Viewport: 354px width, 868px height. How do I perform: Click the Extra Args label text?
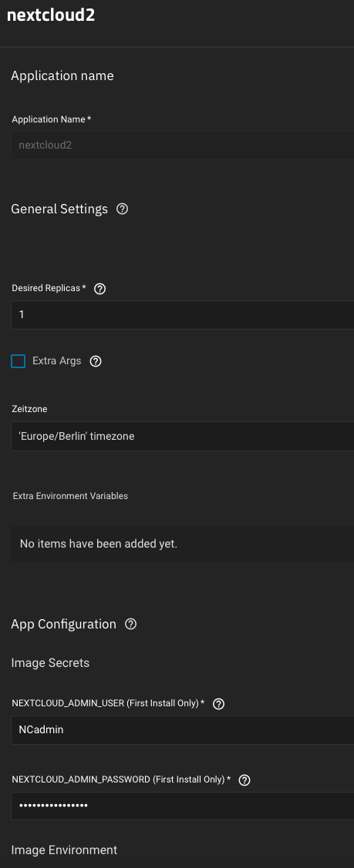56,361
